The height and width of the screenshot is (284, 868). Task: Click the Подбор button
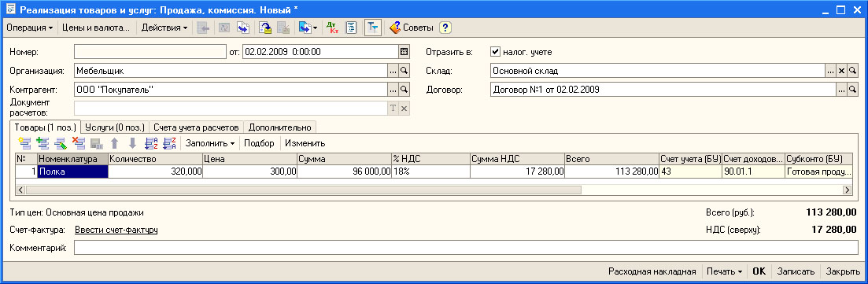click(259, 143)
